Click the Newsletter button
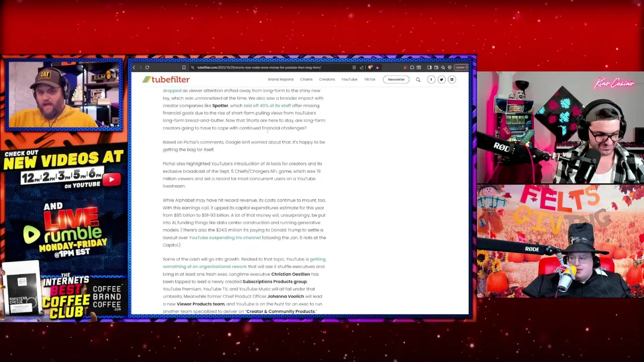Image resolution: width=644 pixels, height=362 pixels. 396,79
